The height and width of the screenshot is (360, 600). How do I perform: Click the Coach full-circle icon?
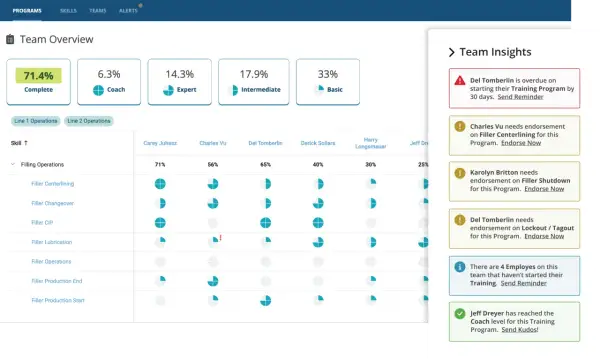click(x=98, y=90)
